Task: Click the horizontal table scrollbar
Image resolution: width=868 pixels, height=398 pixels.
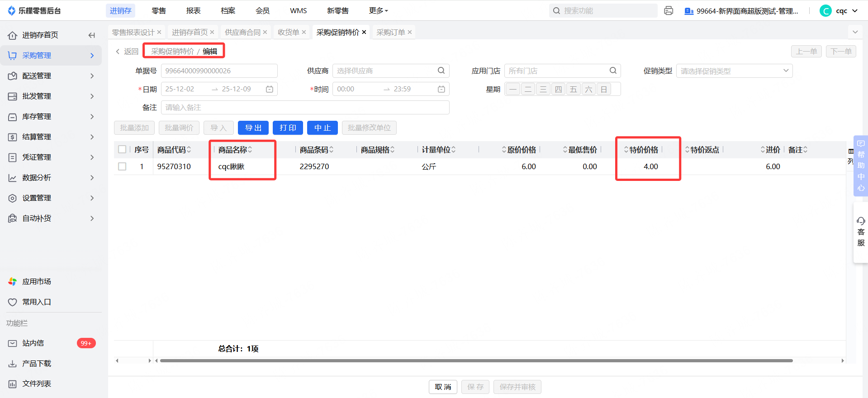Action: pos(476,360)
